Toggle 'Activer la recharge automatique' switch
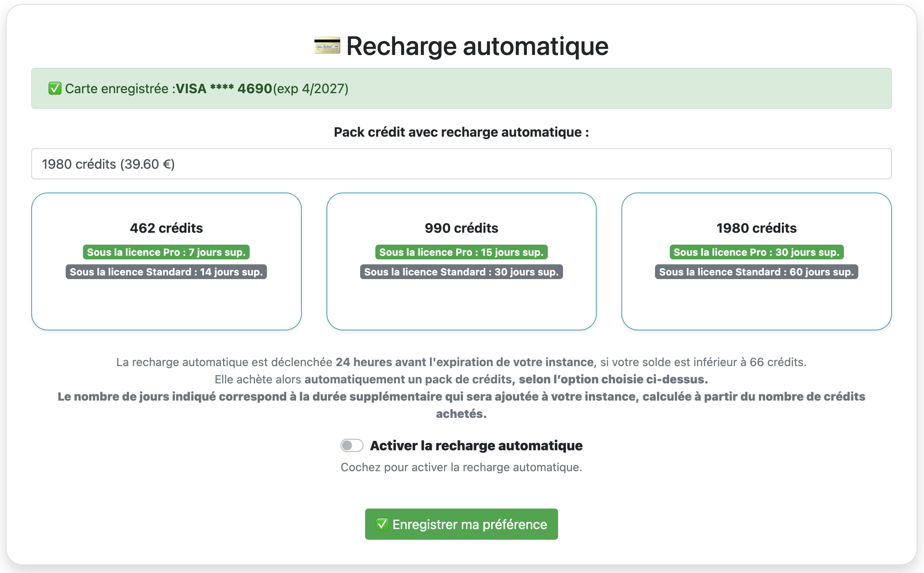Image resolution: width=924 pixels, height=573 pixels. click(x=352, y=445)
